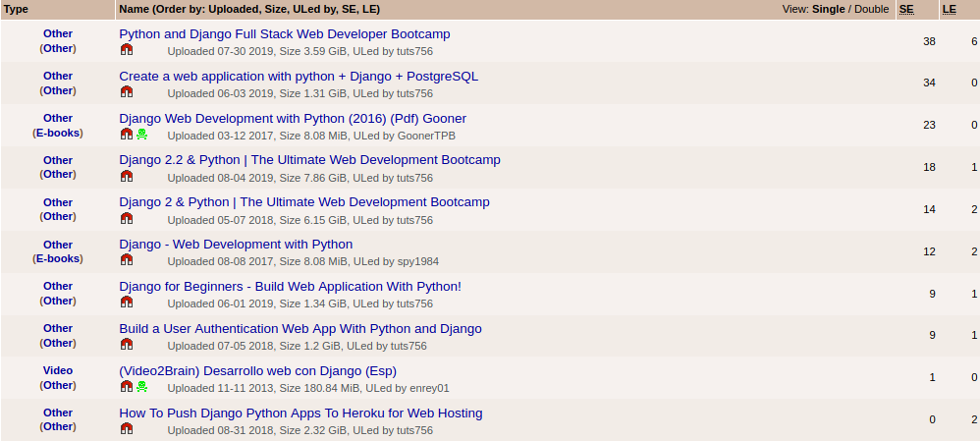Image resolution: width=980 pixels, height=441 pixels.
Task: Click Other type link in the first row
Action: pyautogui.click(x=58, y=33)
